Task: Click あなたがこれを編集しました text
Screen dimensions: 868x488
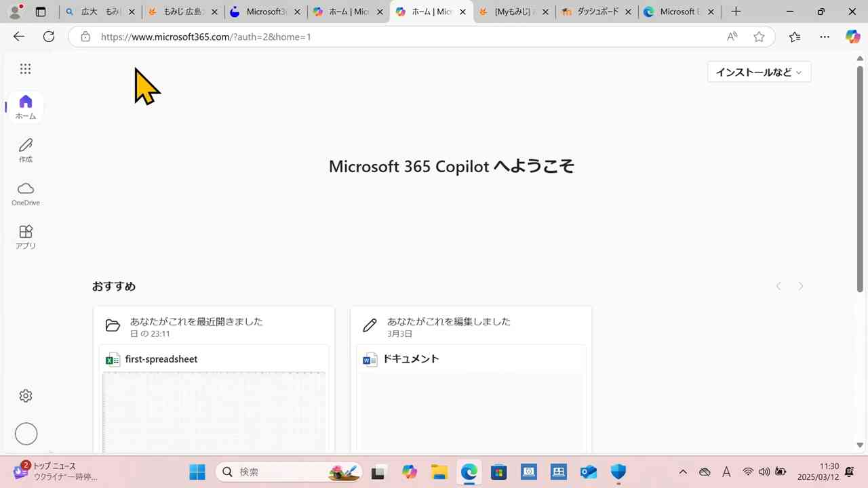Action: coord(449,321)
